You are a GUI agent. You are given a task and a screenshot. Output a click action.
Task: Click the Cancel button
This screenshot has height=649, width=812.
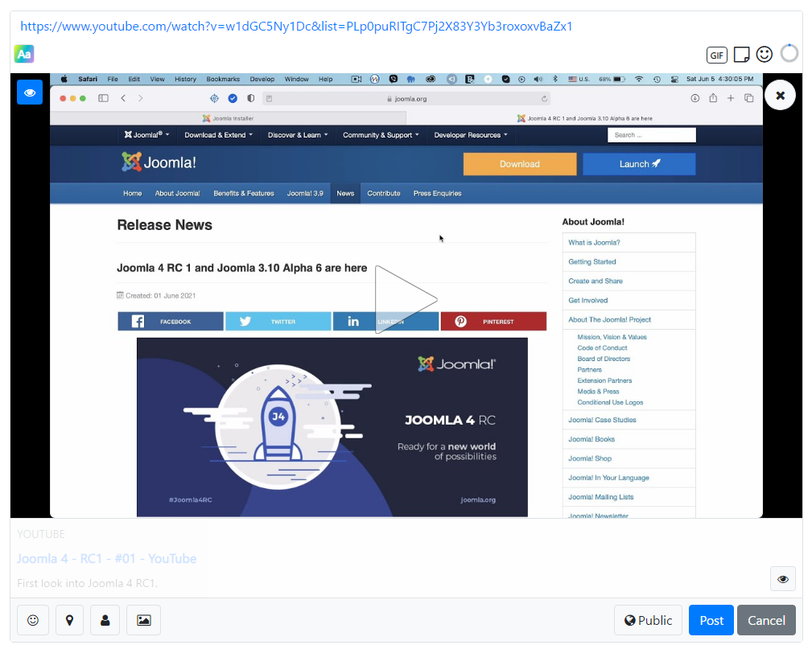tap(766, 620)
